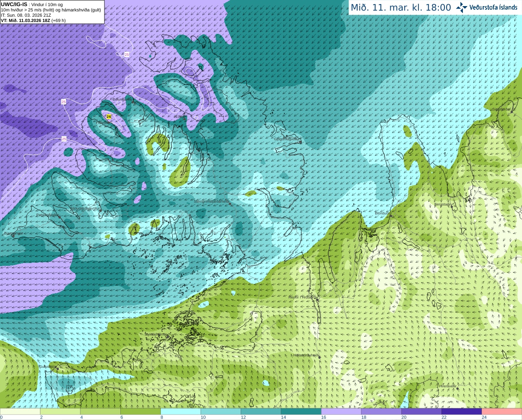Click the Blönduós station marker
The width and height of the screenshot is (522, 420).
[x=390, y=216]
